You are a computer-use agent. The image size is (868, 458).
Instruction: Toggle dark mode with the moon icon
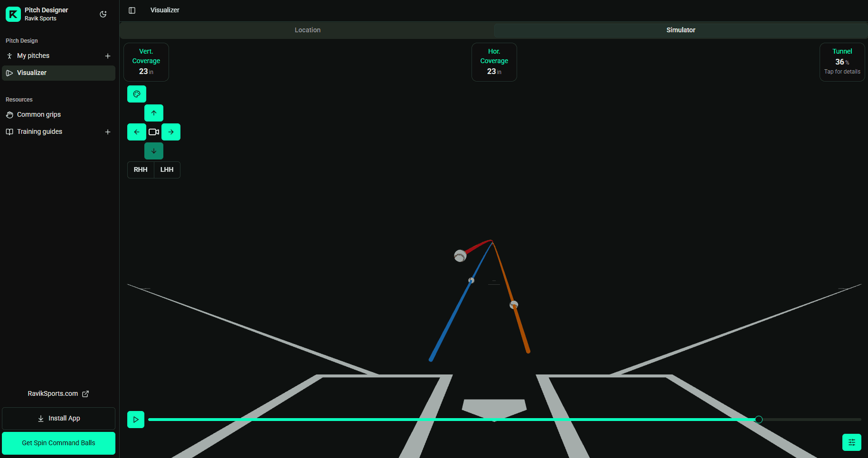(x=103, y=14)
